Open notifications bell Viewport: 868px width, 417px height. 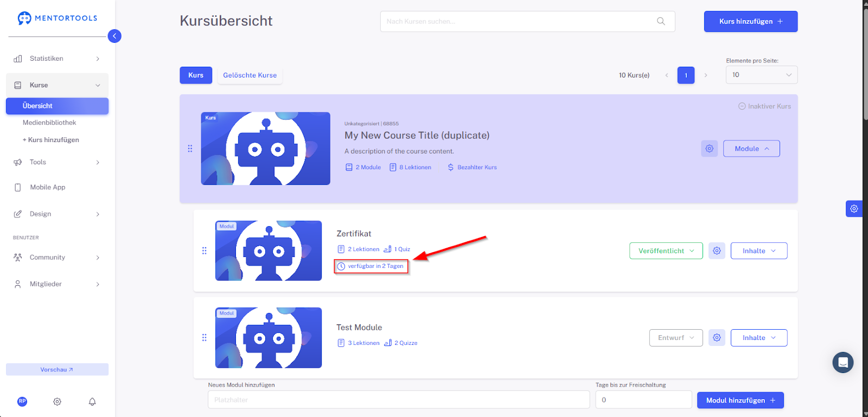point(92,402)
